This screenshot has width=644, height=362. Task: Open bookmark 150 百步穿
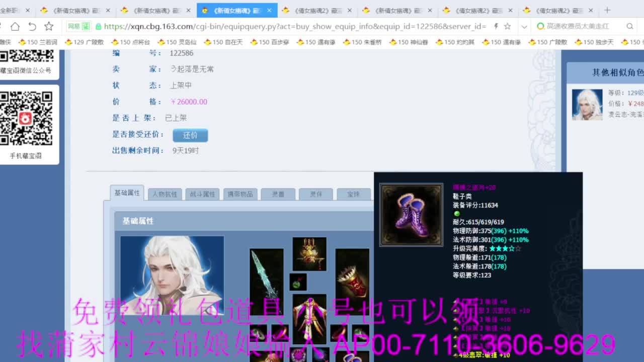coord(269,42)
